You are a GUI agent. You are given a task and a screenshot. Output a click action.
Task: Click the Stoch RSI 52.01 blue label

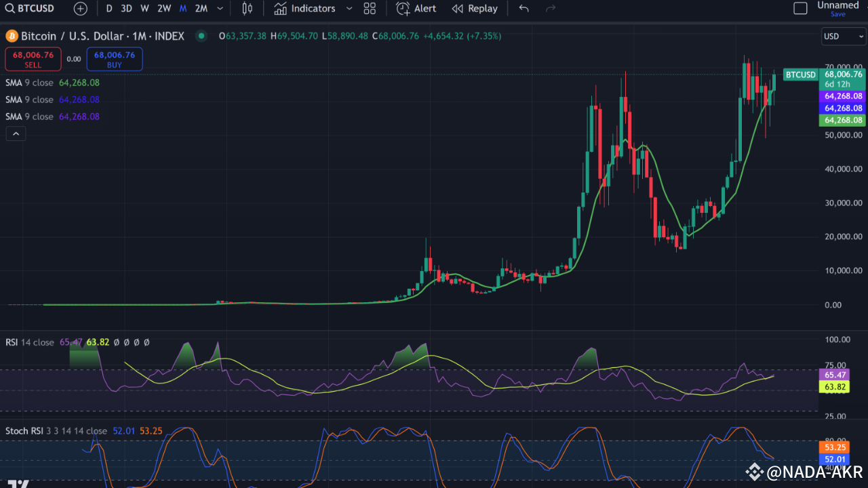(x=834, y=460)
